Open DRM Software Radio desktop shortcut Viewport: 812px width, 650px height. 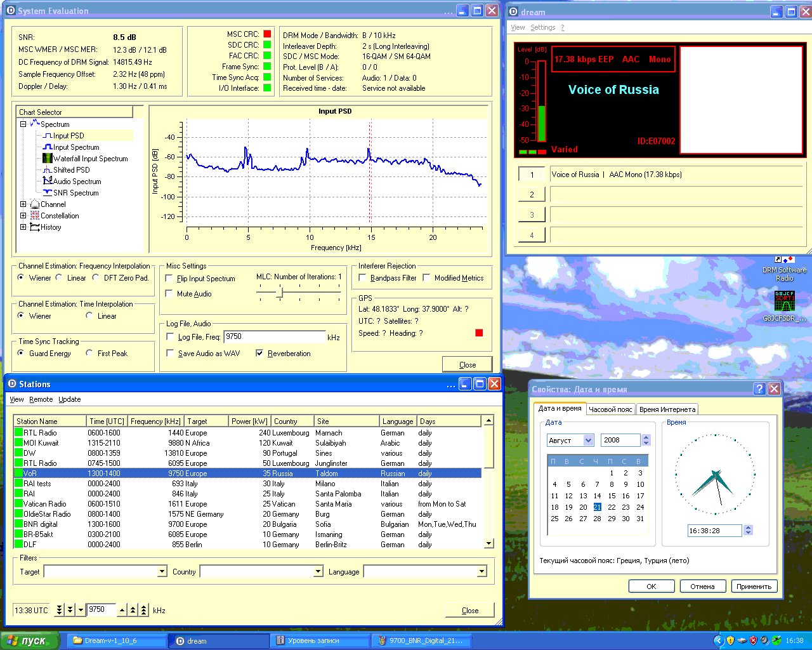click(785, 269)
